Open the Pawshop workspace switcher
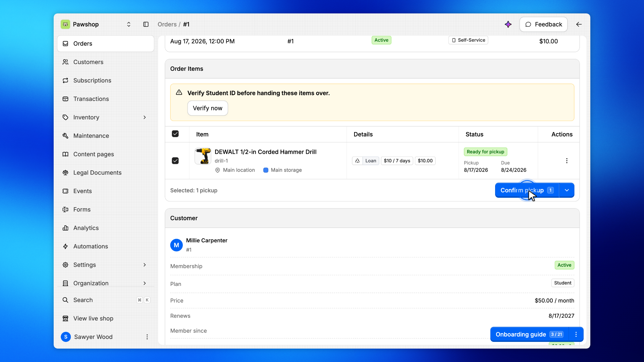 click(129, 24)
